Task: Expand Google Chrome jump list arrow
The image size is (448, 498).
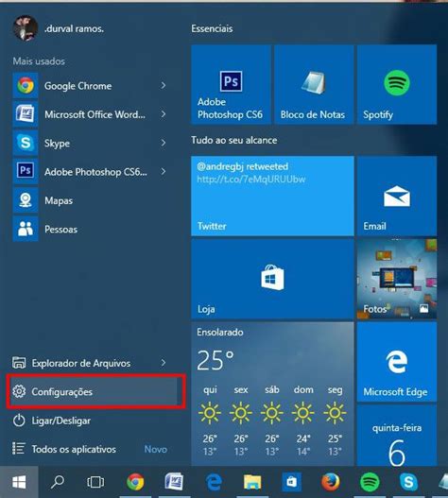Action: click(163, 85)
